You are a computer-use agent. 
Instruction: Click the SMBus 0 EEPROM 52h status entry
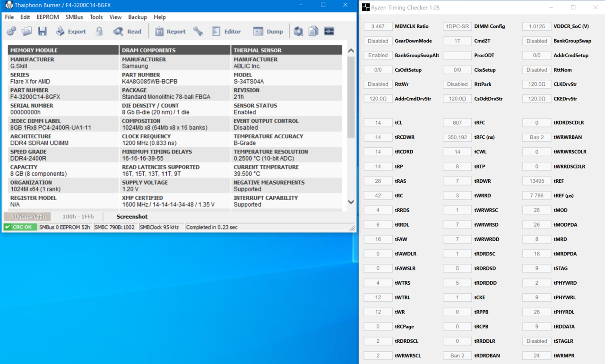(x=65, y=228)
